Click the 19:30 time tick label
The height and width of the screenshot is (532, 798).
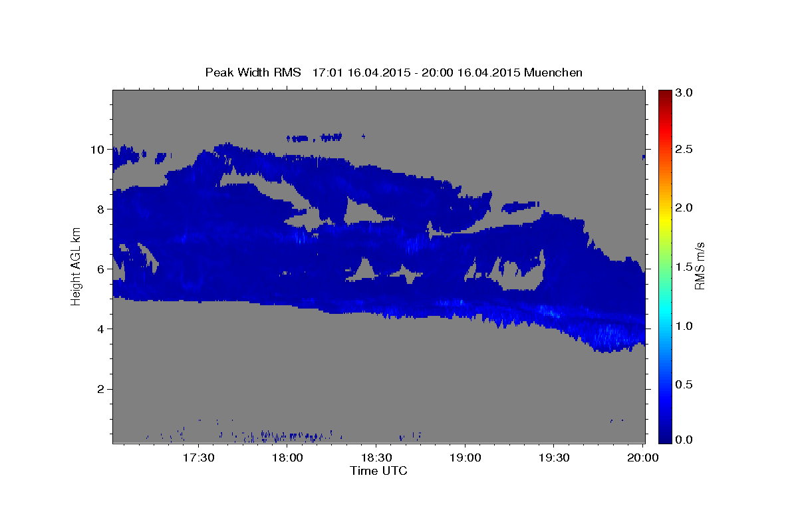click(554, 458)
